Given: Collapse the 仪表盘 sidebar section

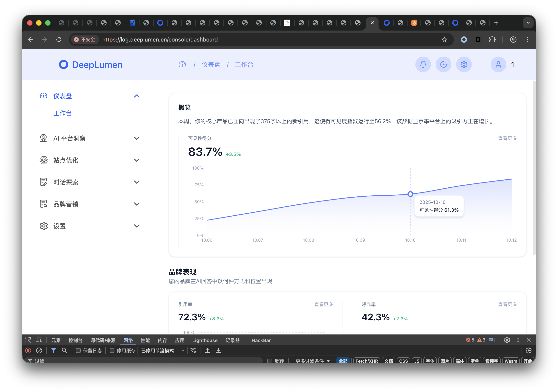Looking at the screenshot, I should tap(137, 96).
